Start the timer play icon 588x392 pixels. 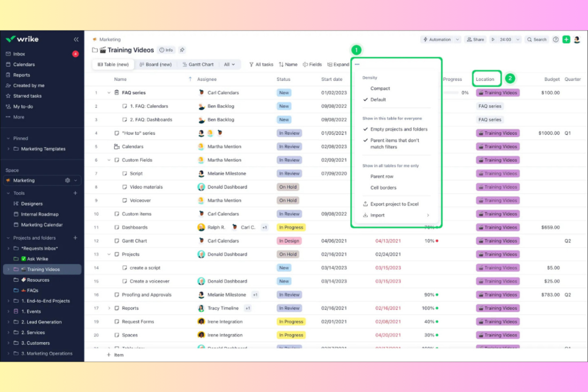493,40
